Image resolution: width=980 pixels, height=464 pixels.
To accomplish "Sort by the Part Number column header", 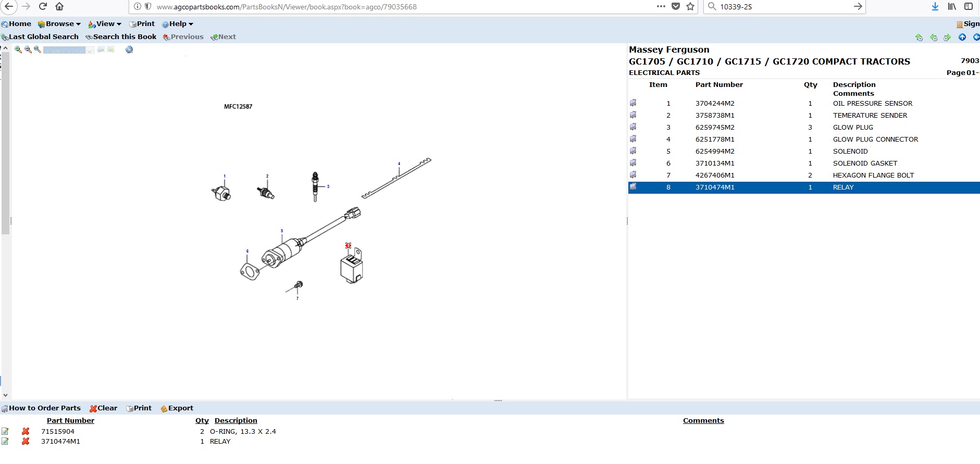I will point(70,421).
